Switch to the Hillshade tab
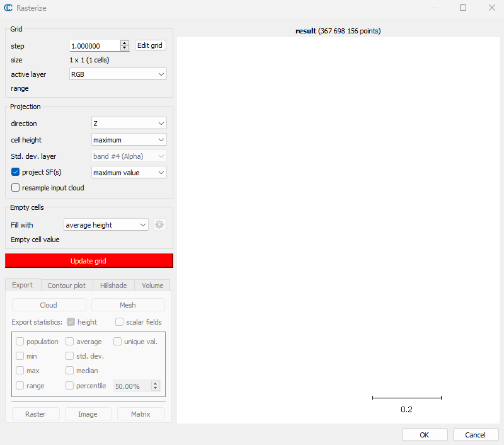The width and height of the screenshot is (504, 445). pos(113,286)
